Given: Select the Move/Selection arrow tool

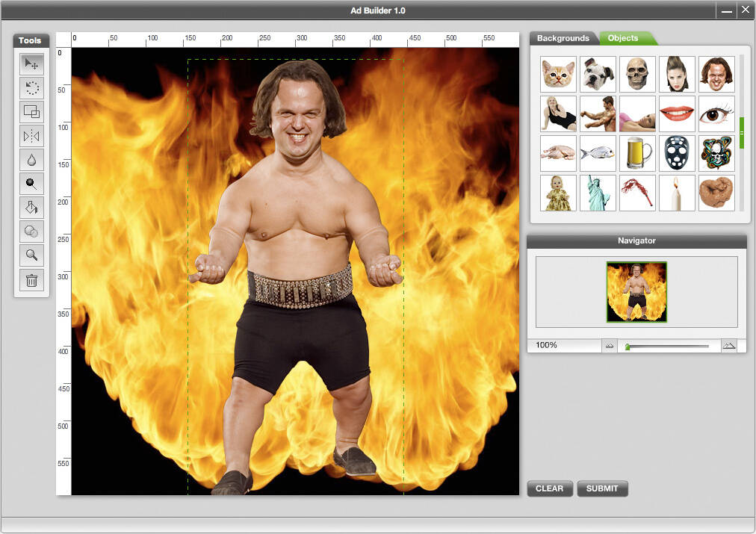Looking at the screenshot, I should pyautogui.click(x=31, y=64).
